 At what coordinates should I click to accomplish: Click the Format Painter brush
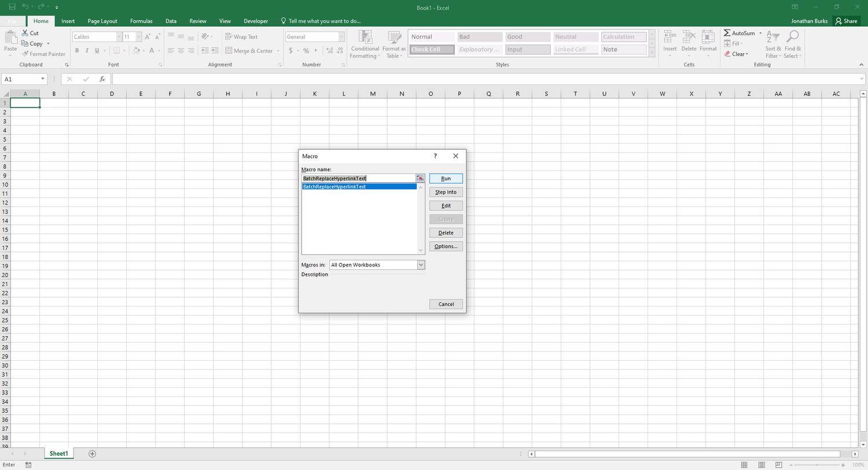25,54
